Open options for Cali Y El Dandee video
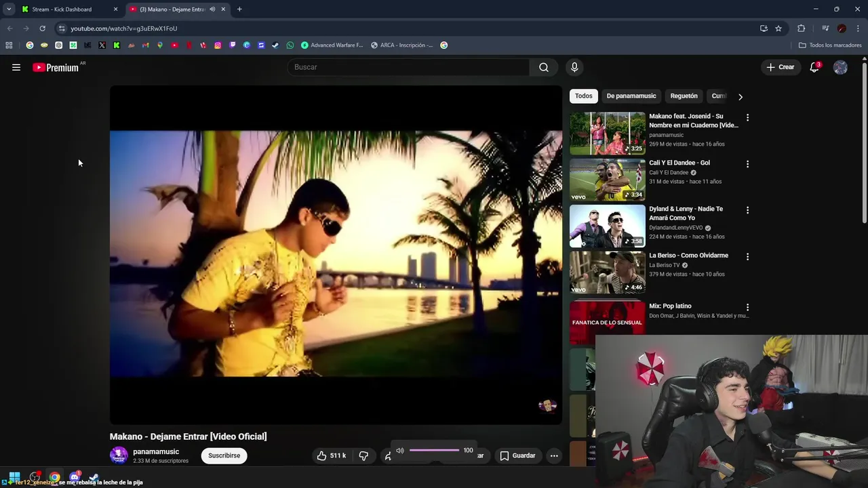The image size is (868, 488). tap(747, 164)
